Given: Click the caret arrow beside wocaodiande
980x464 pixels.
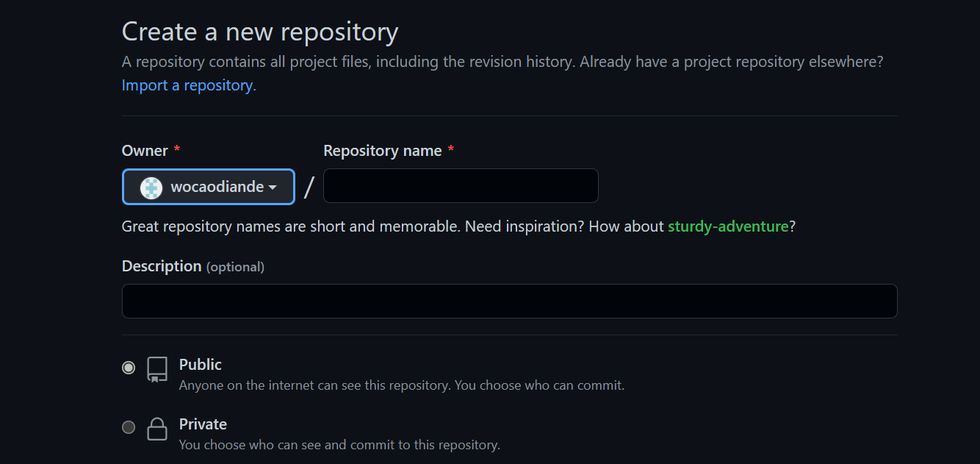Looking at the screenshot, I should [x=273, y=188].
